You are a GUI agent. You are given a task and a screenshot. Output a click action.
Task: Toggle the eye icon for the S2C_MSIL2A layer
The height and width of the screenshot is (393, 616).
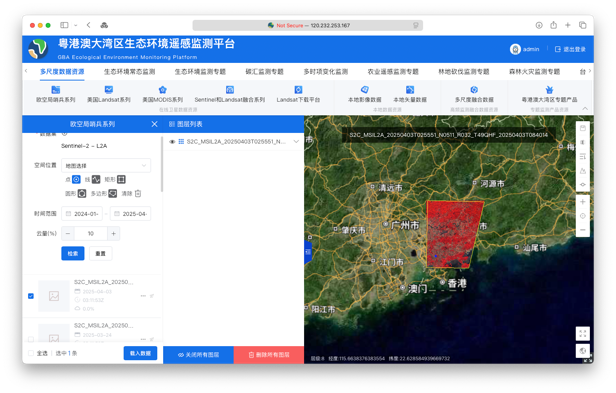click(x=172, y=142)
